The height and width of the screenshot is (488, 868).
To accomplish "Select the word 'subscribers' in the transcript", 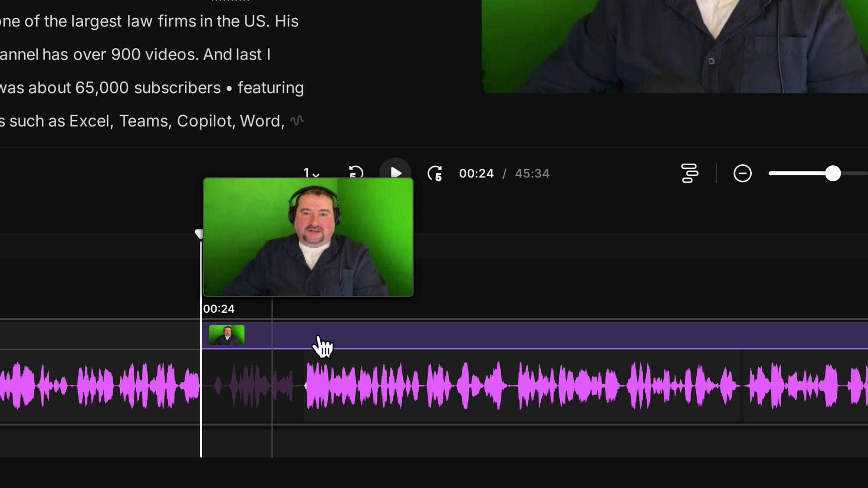I will coord(178,87).
